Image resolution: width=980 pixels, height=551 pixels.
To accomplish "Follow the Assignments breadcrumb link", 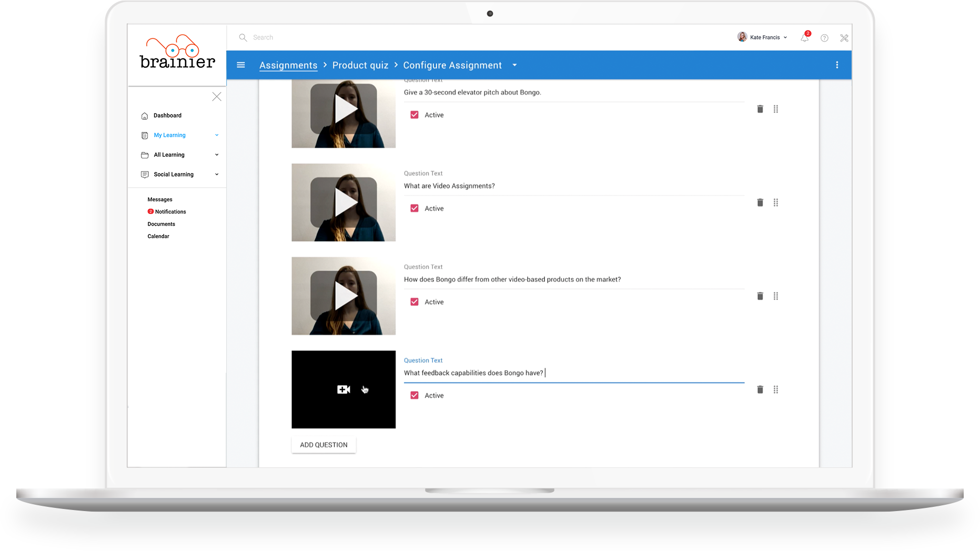I will [288, 65].
